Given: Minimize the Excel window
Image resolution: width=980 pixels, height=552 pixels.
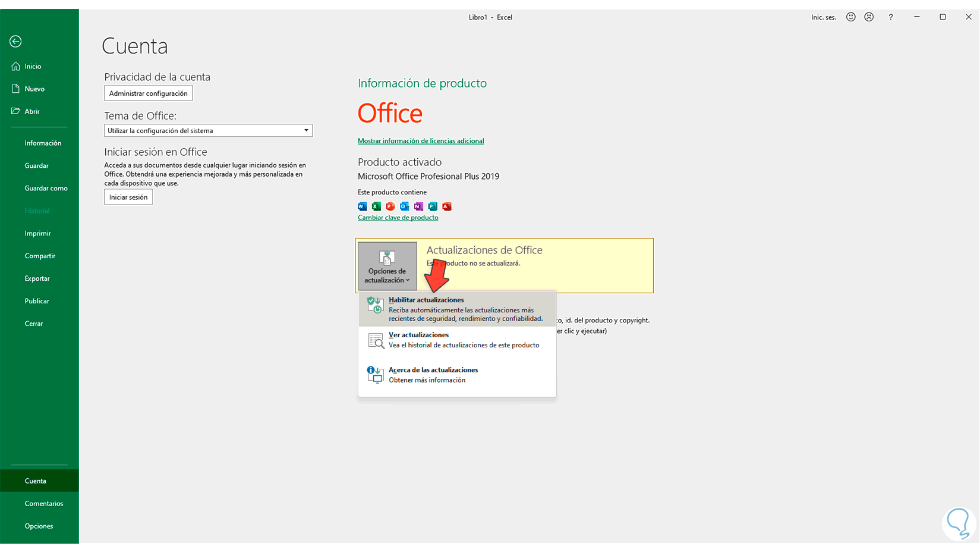Looking at the screenshot, I should [917, 17].
